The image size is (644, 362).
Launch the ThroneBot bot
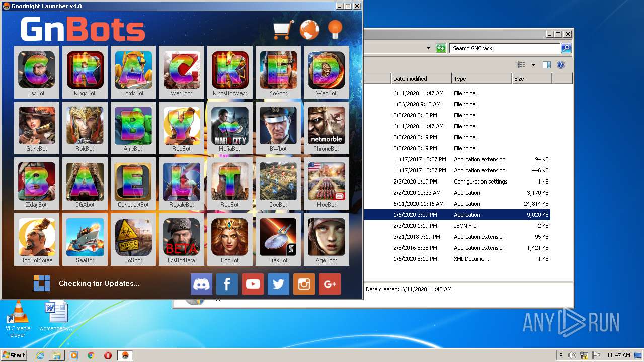click(x=327, y=128)
